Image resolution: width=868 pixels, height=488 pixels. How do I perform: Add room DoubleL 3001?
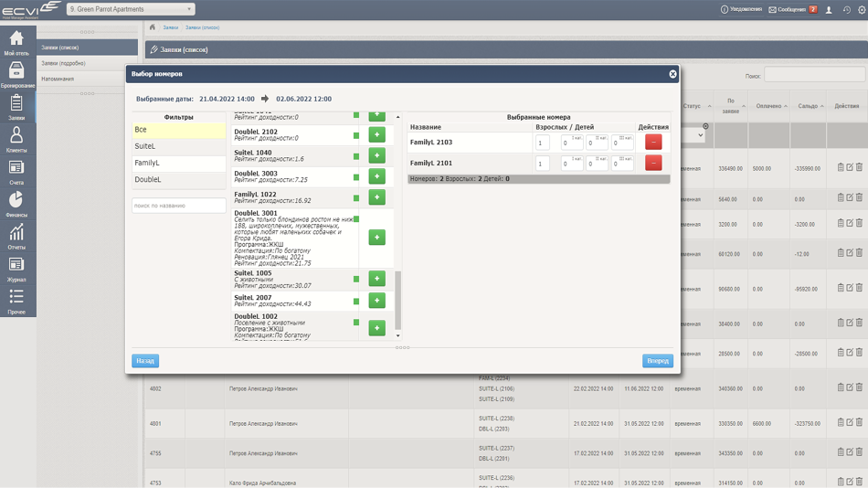[377, 237]
